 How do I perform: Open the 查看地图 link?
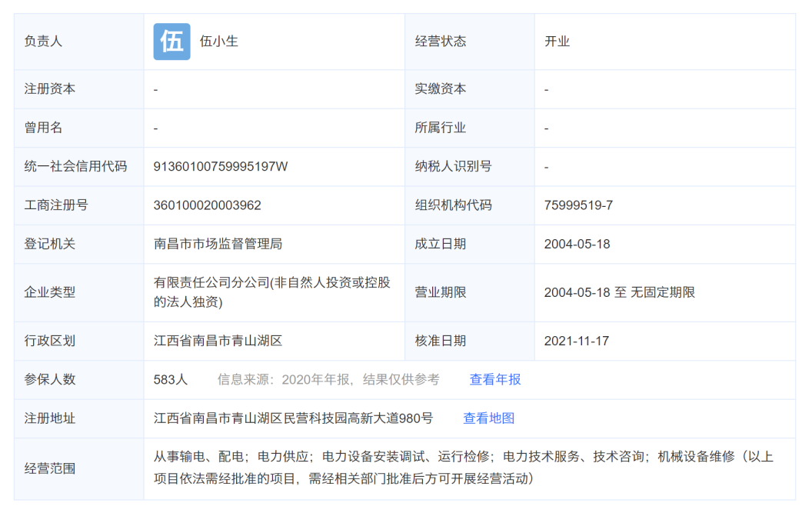point(488,418)
